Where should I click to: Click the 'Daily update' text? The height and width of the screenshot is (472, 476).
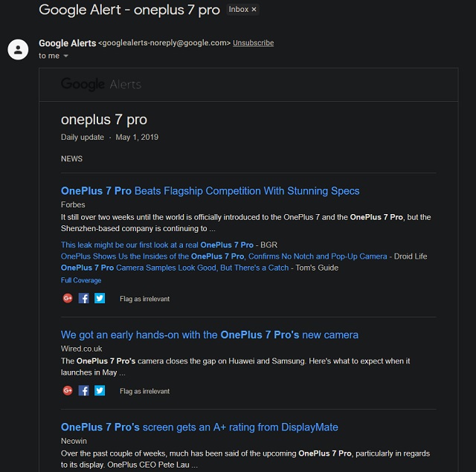coord(83,137)
